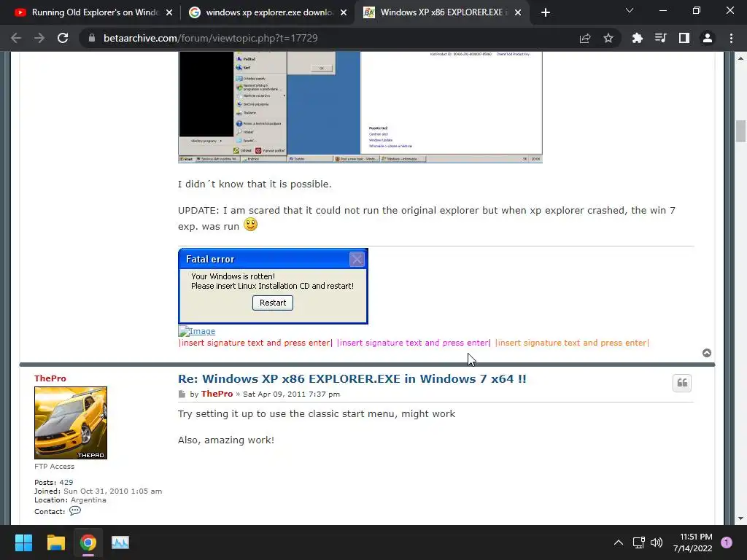
Task: Reload the betaarchive page
Action: (x=63, y=38)
